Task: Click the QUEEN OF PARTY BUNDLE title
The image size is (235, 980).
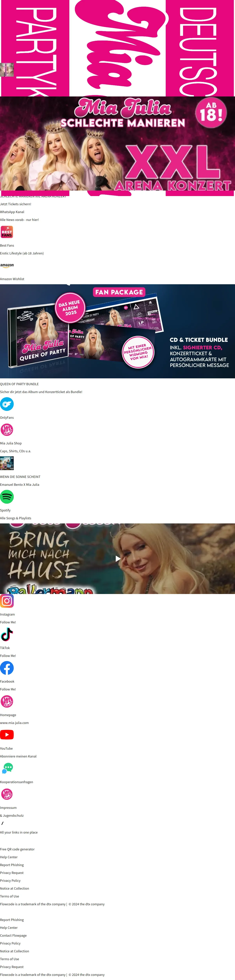Action: tap(19, 384)
